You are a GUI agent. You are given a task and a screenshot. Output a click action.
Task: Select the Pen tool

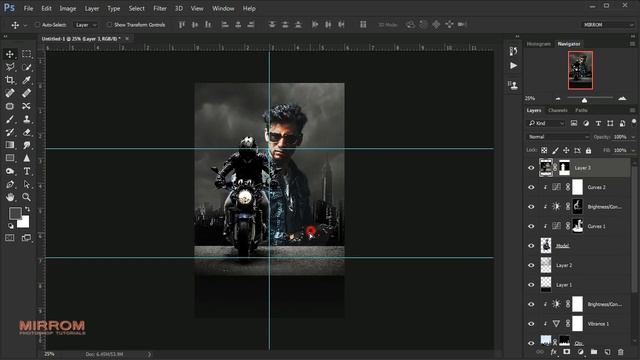pyautogui.click(x=10, y=184)
